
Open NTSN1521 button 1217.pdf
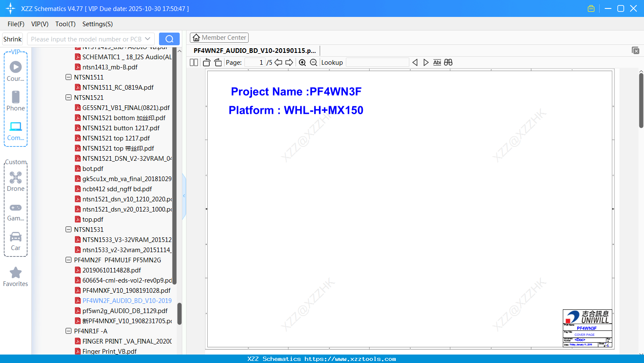(121, 128)
